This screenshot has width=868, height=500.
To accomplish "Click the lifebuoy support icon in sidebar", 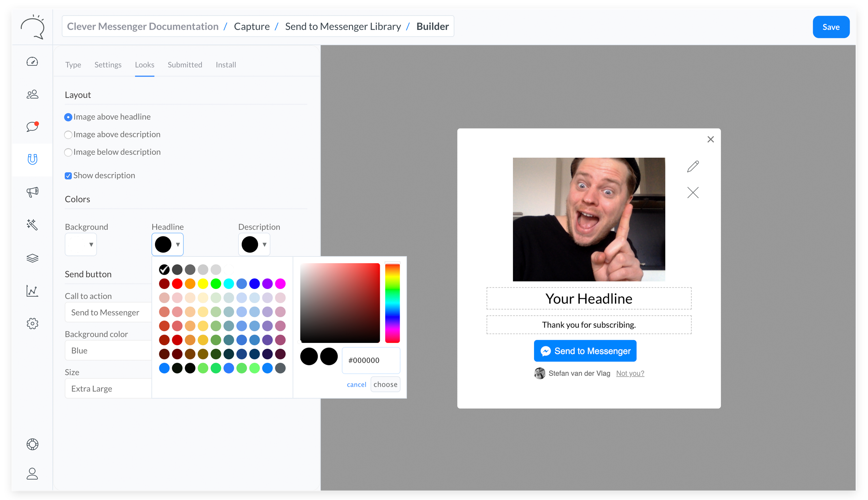I will pyautogui.click(x=32, y=444).
